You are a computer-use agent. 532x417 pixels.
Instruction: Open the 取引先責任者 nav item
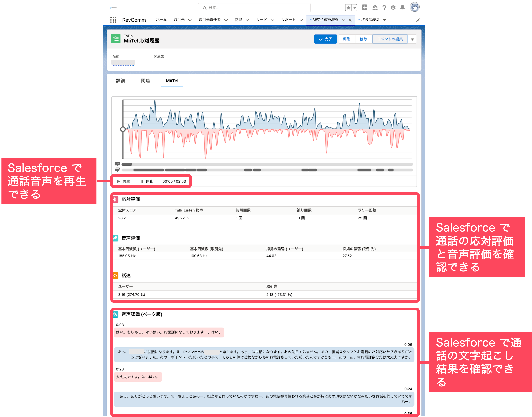point(210,20)
